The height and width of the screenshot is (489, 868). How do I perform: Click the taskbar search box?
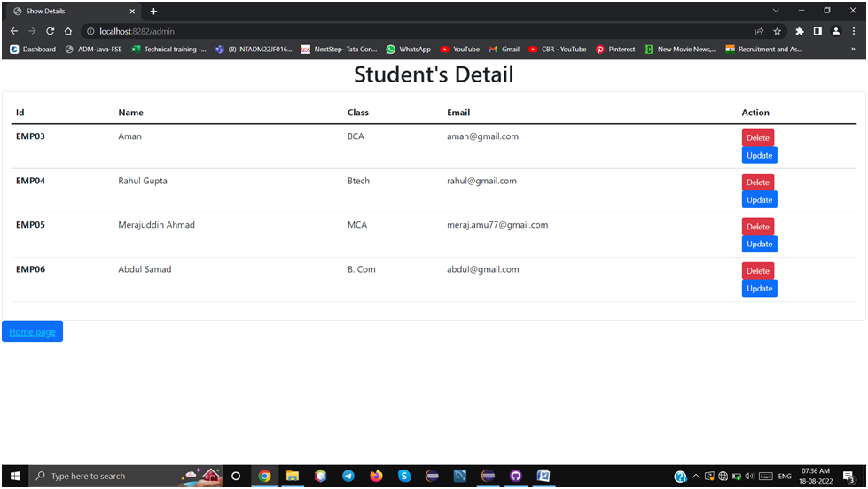click(125, 476)
